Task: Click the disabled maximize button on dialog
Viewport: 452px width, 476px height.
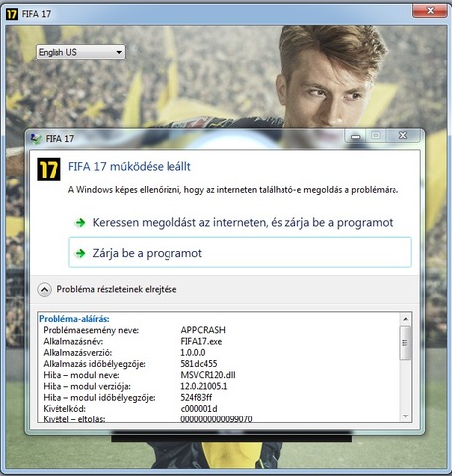Action: [376, 136]
